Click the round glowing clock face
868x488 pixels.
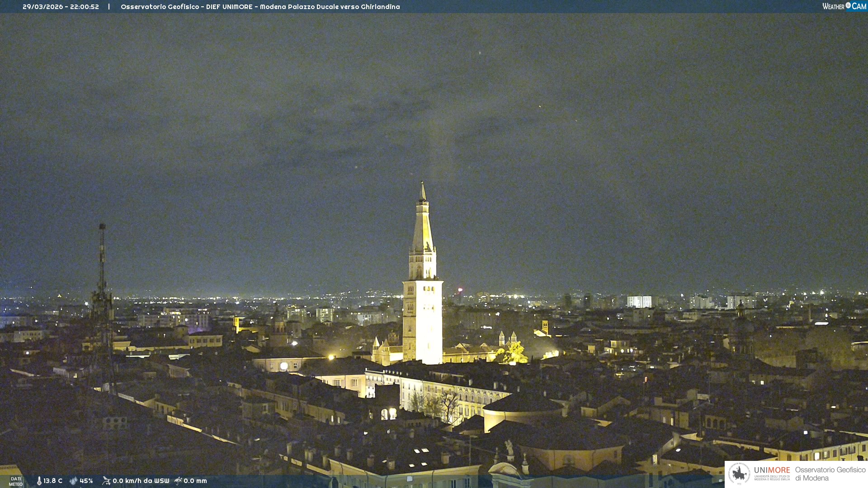284,366
